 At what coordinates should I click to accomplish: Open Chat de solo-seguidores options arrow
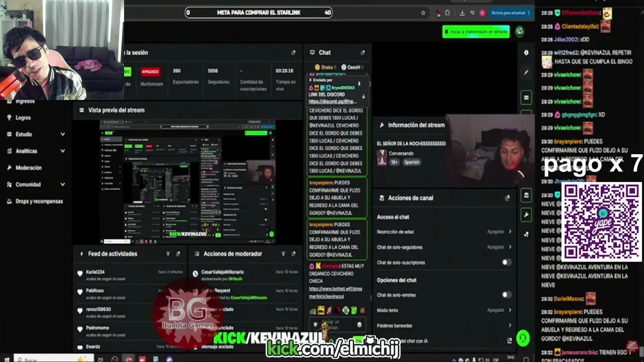[x=510, y=247]
